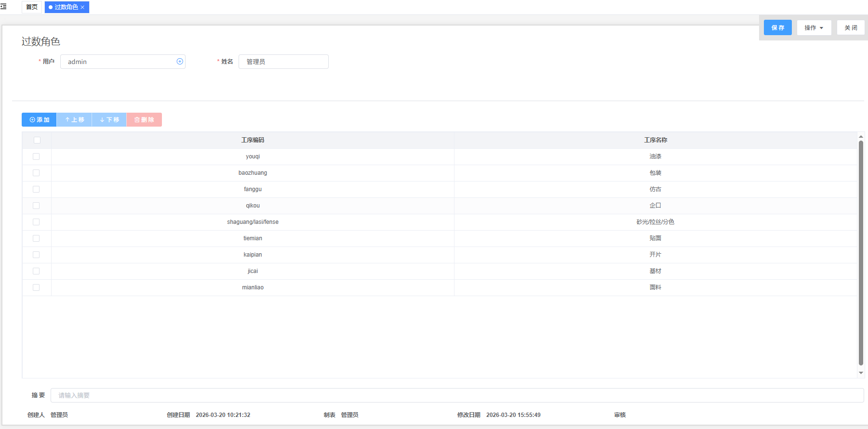
Task: Tick the select-all checkbox in the table header
Action: tap(37, 140)
